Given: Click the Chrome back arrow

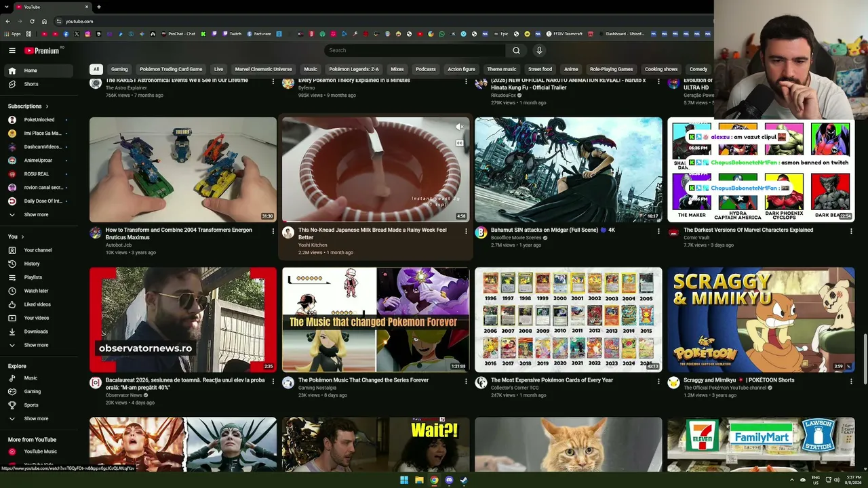Looking at the screenshot, I should click(7, 21).
